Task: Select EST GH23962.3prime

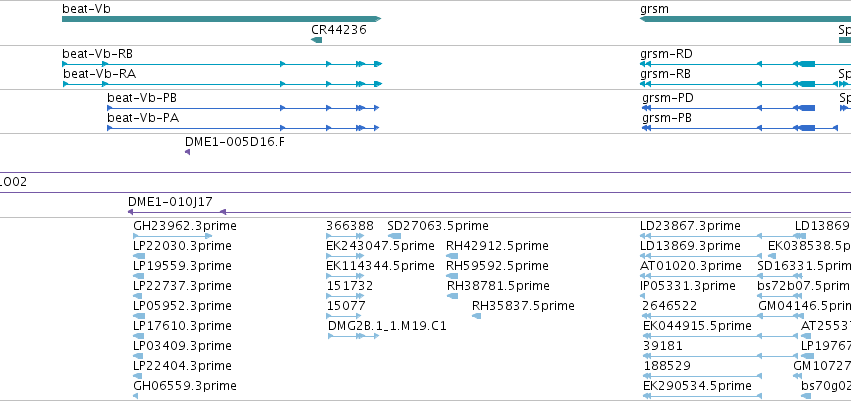Action: [173, 236]
